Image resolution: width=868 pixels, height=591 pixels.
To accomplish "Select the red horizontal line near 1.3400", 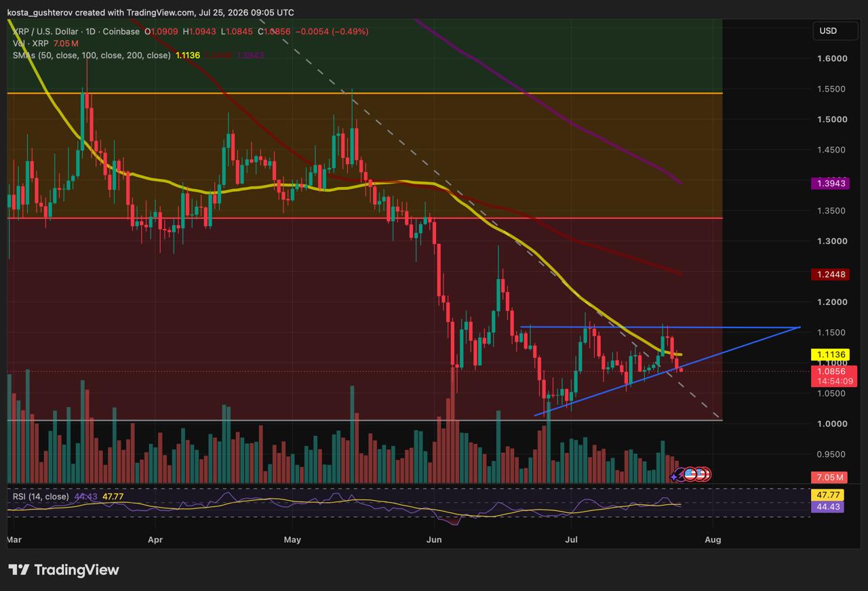I will coord(364,218).
